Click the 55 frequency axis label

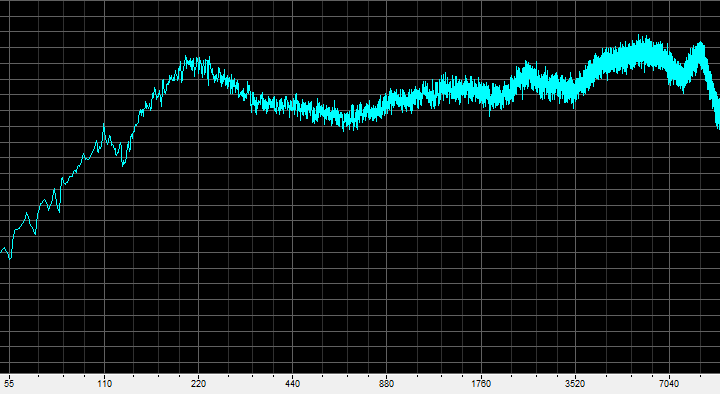(9, 383)
